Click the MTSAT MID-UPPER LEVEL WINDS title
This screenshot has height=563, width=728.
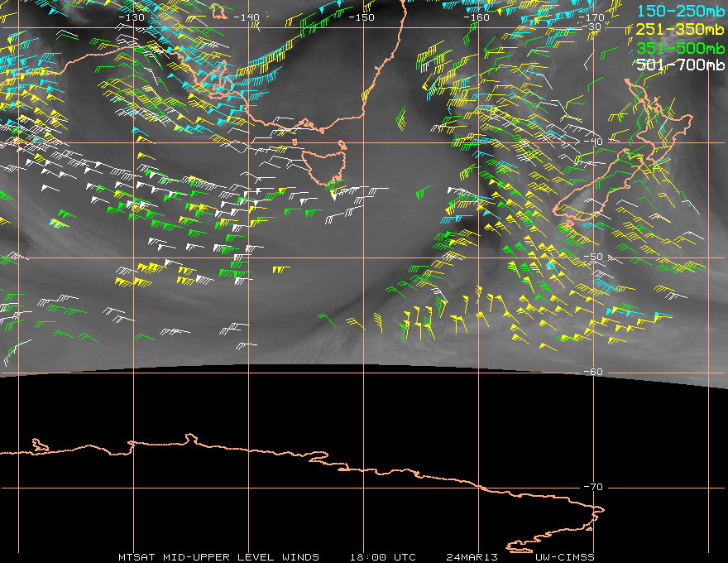point(218,557)
